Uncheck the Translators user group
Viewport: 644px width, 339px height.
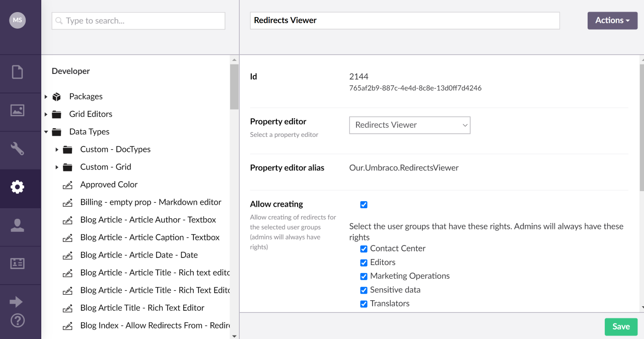[x=364, y=304]
